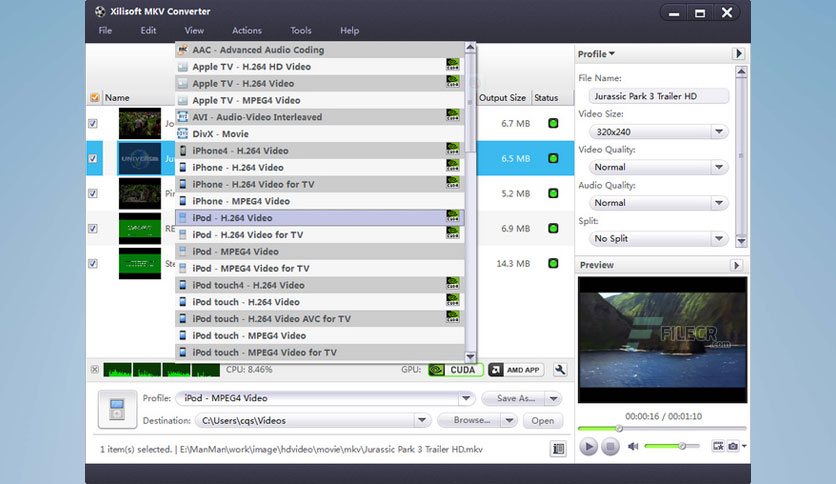
Task: Expand the Destination path dropdown
Action: point(422,421)
